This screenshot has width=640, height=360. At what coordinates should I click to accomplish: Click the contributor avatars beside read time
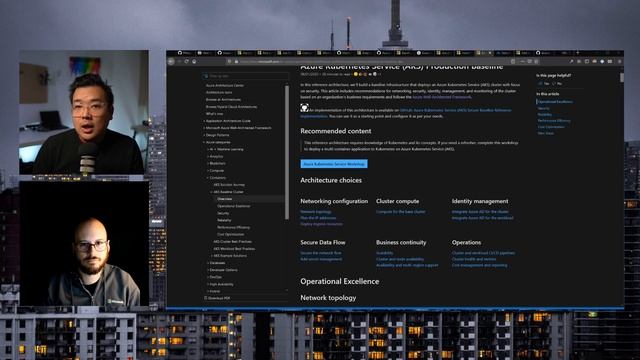point(364,74)
